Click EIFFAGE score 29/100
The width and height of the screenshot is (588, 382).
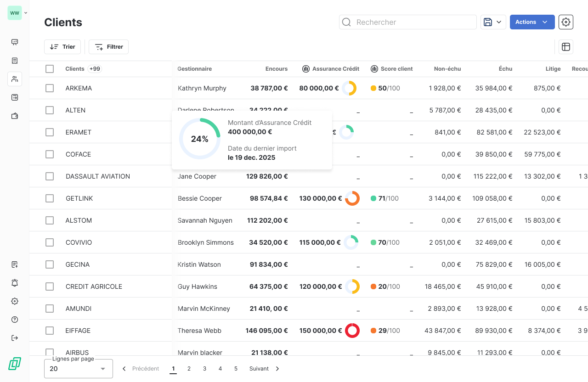point(385,331)
